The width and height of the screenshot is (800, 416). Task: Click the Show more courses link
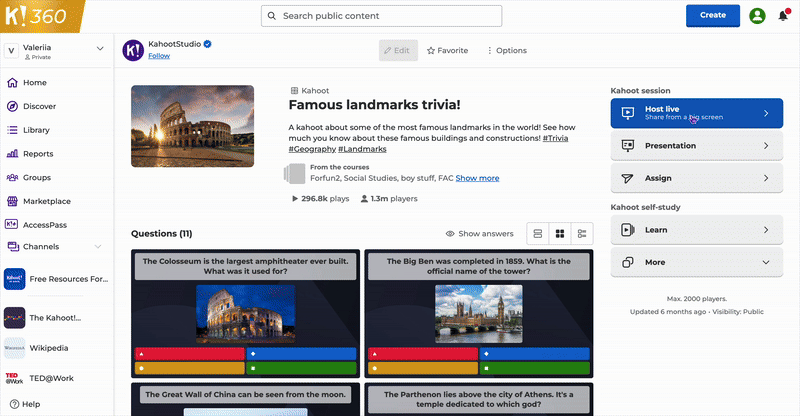477,179
